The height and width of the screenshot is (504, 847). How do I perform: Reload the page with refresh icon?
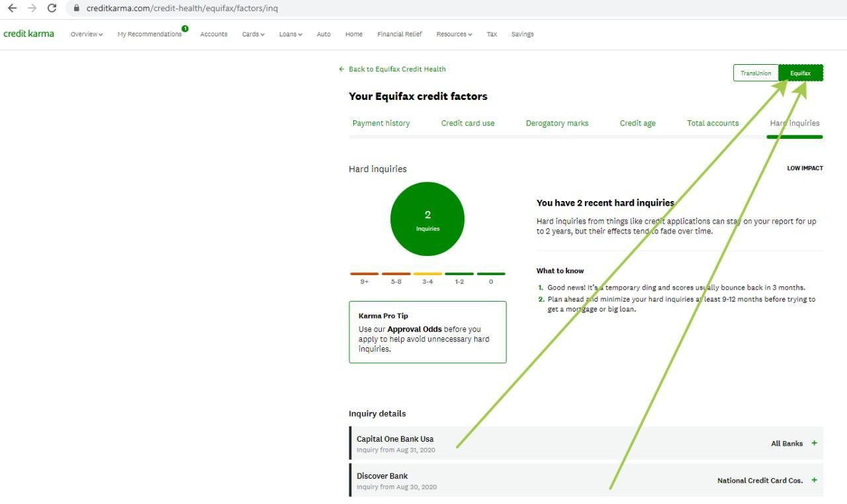coord(52,8)
